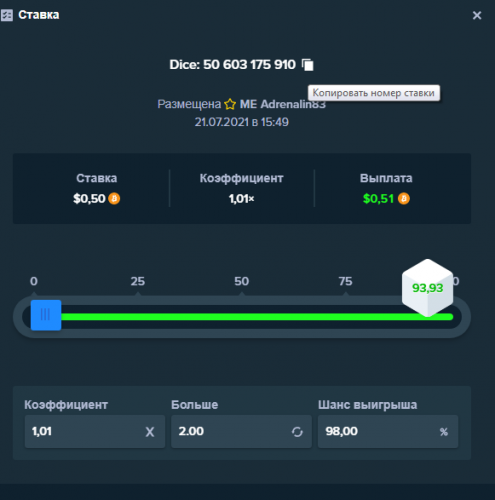Toggle roll direction with the swap icon
Screen dimensions: 495x500
pos(297,432)
